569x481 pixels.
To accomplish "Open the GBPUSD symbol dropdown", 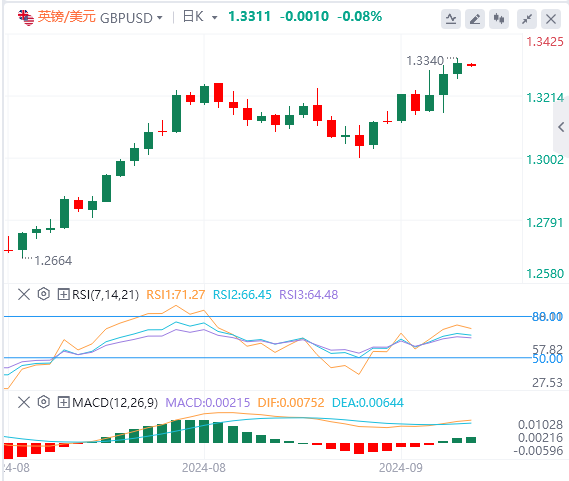I will point(159,18).
